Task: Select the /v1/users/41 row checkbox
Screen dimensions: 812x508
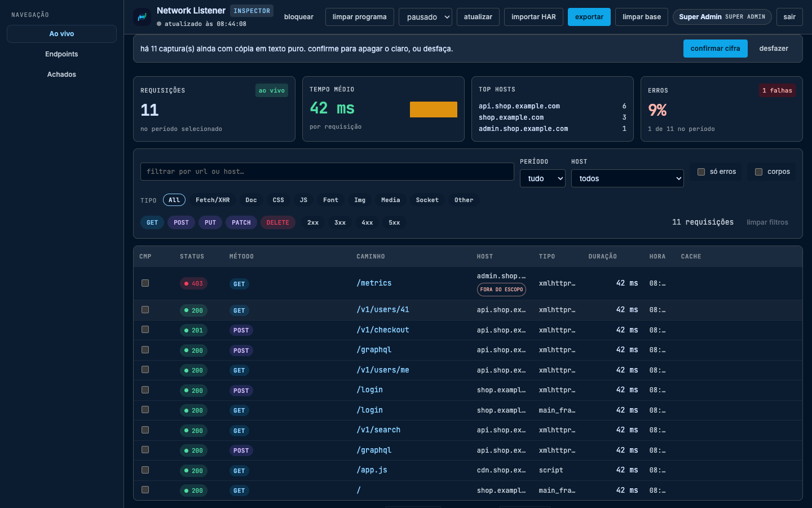Action: 145,309
